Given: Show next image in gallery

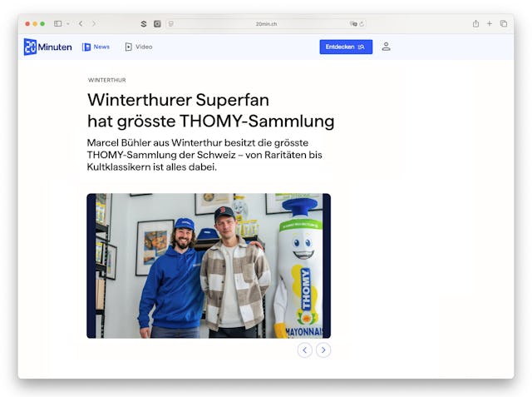Looking at the screenshot, I should pos(323,350).
